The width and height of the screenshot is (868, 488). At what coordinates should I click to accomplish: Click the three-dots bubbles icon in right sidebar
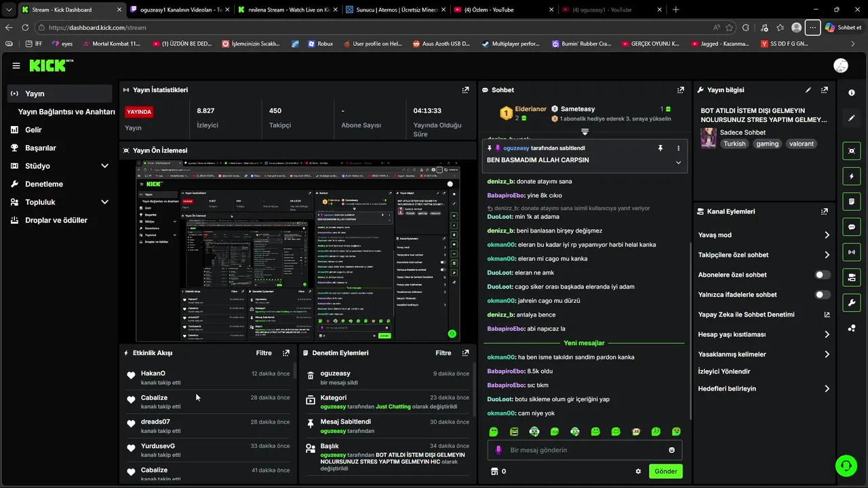coord(852,328)
